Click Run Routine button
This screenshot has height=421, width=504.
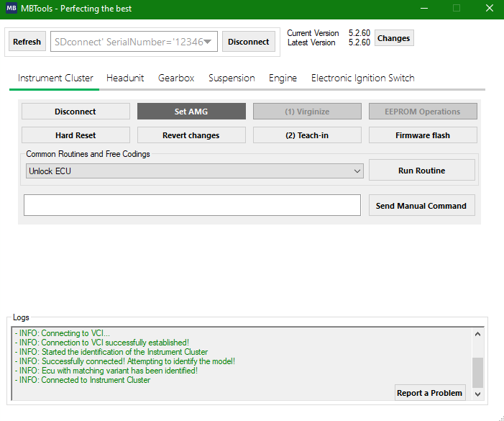[x=421, y=171]
